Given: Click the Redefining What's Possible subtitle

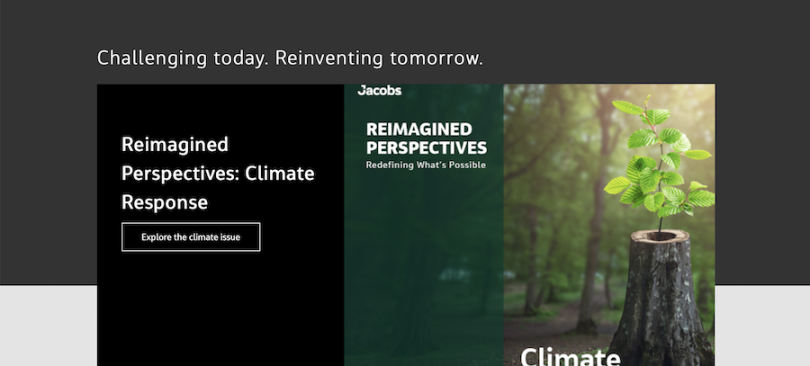Looking at the screenshot, I should (x=426, y=165).
